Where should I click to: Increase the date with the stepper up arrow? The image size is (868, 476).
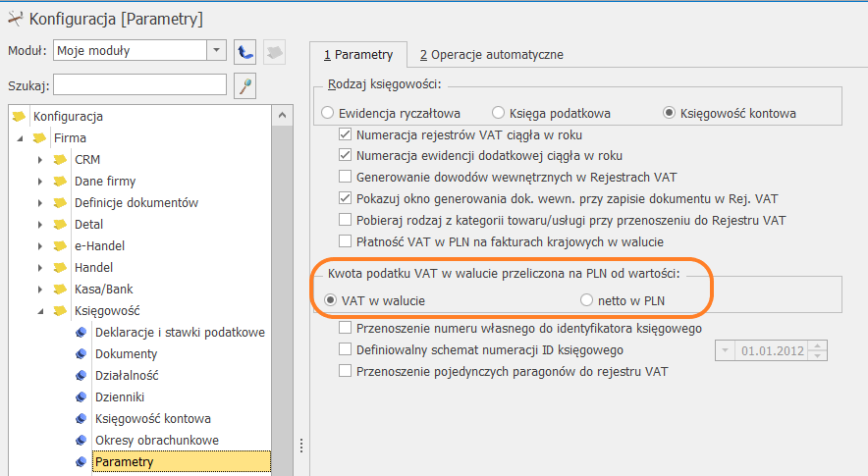818,345
